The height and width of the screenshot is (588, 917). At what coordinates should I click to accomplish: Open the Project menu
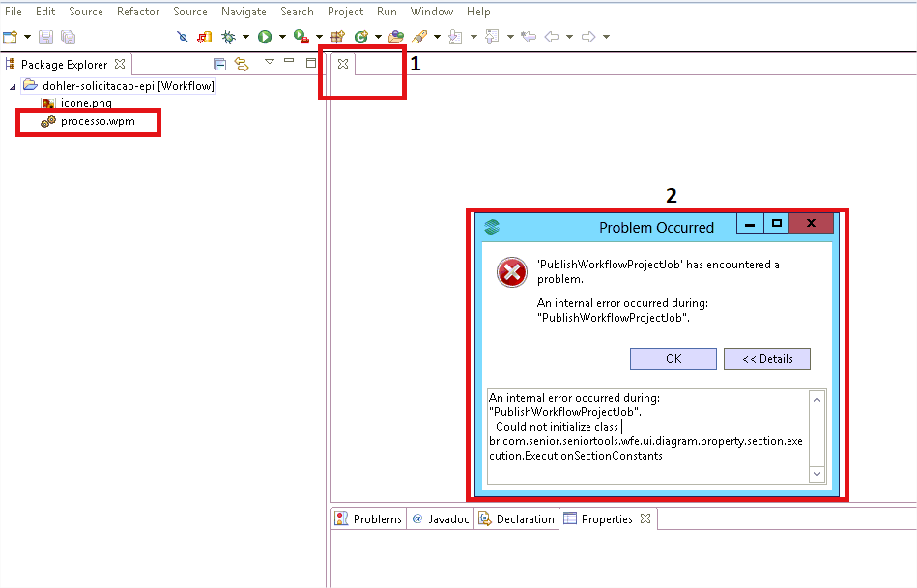[345, 12]
